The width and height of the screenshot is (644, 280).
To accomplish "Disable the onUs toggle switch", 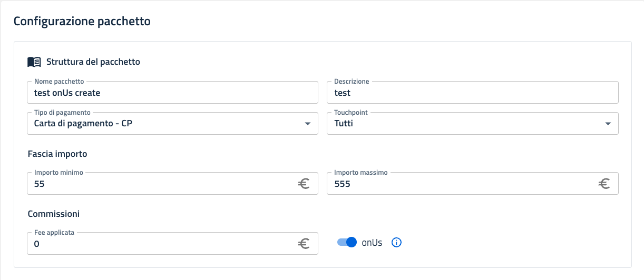I will 347,243.
